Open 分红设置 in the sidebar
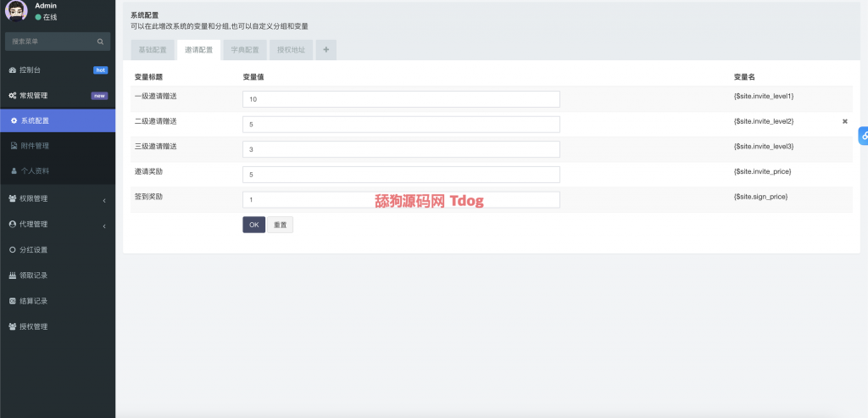Viewport: 868px width, 418px height. (34, 250)
